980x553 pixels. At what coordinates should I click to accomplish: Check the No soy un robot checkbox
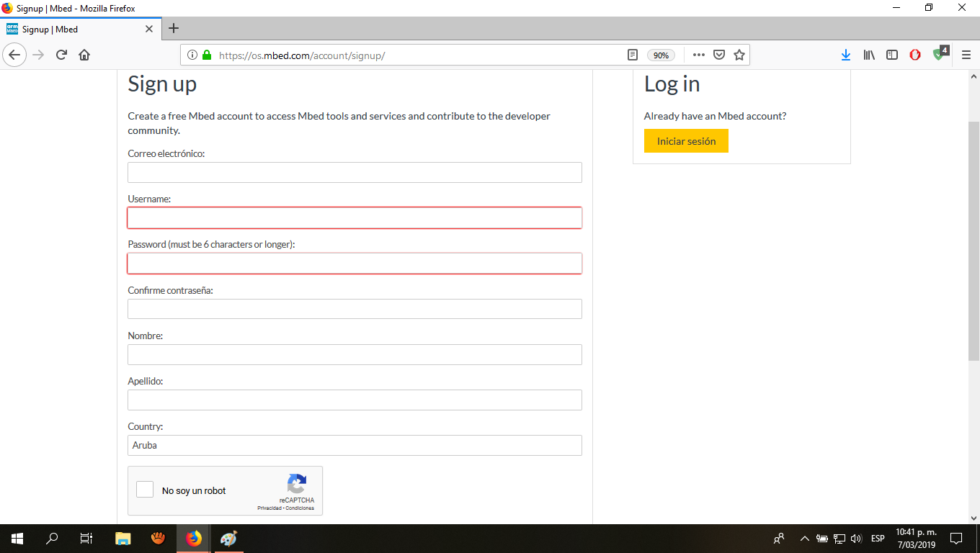coord(145,490)
